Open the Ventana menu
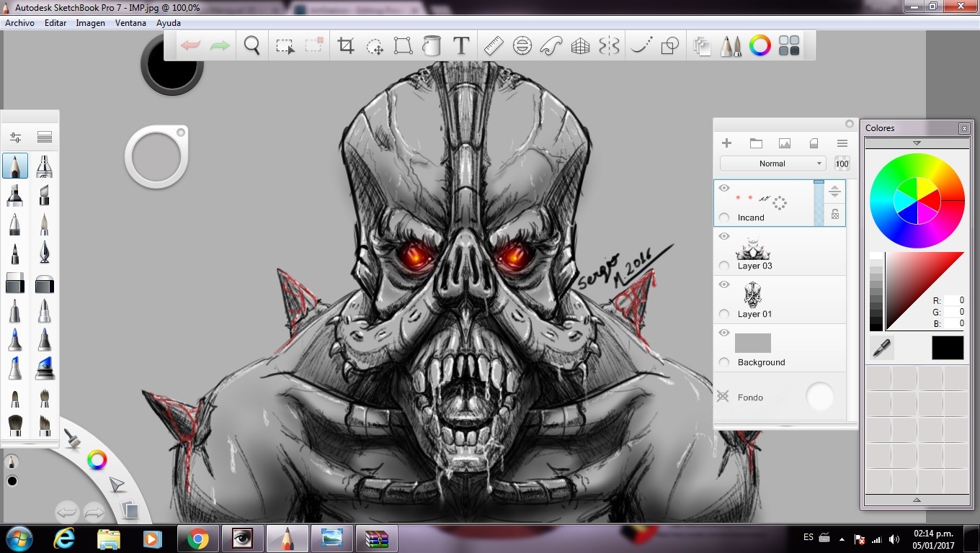This screenshot has width=980, height=553. (130, 23)
